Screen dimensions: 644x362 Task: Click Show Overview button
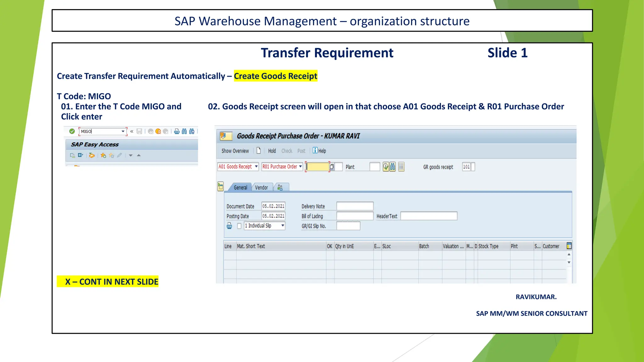point(235,151)
